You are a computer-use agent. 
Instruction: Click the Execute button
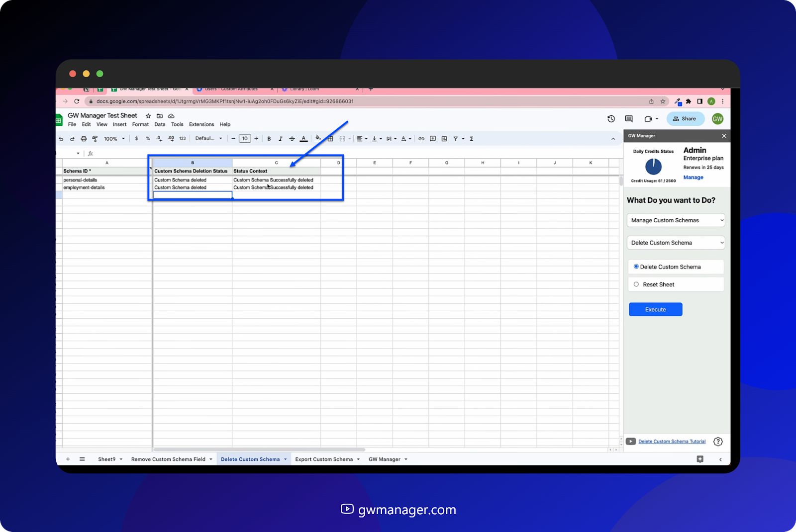655,309
